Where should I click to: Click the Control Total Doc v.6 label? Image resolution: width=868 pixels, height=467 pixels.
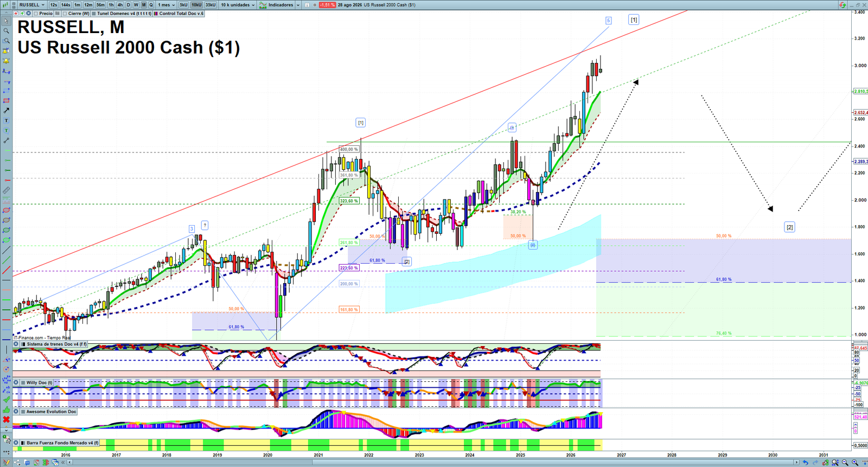point(181,14)
